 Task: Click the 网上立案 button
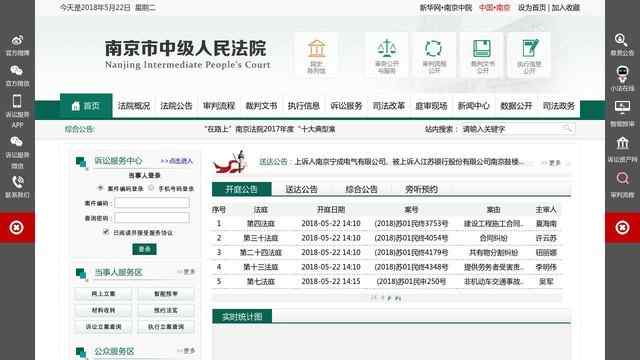pyautogui.click(x=103, y=293)
